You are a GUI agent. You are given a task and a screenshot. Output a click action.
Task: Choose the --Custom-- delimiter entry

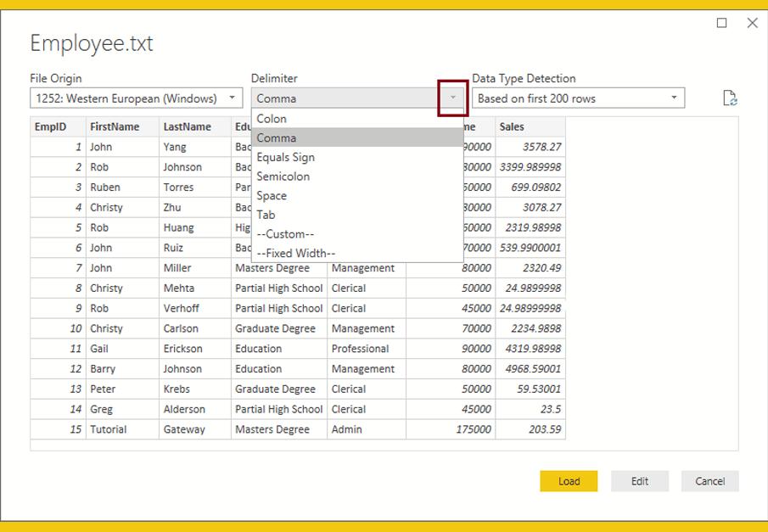pos(285,234)
